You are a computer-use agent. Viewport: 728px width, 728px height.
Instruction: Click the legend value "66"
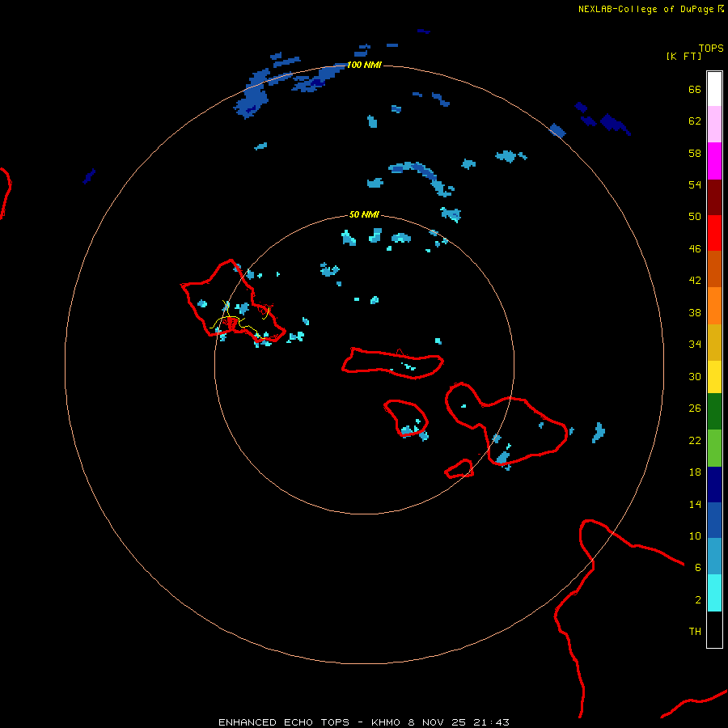click(x=695, y=89)
